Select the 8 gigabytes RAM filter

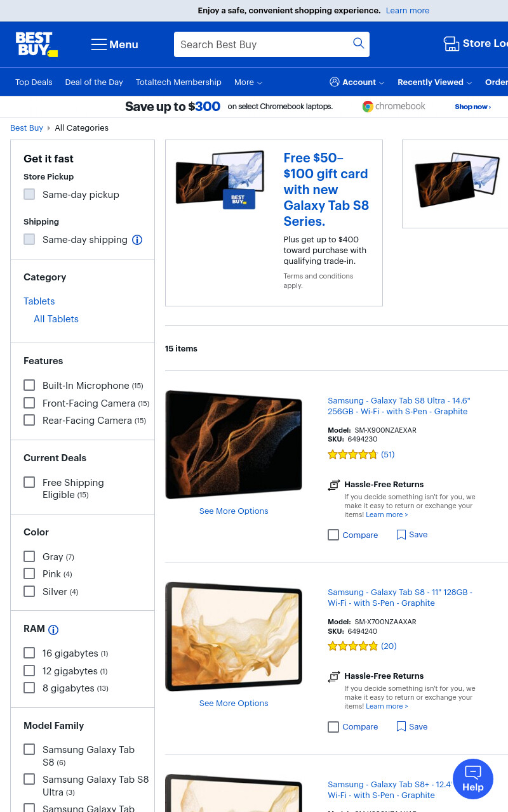click(x=29, y=688)
